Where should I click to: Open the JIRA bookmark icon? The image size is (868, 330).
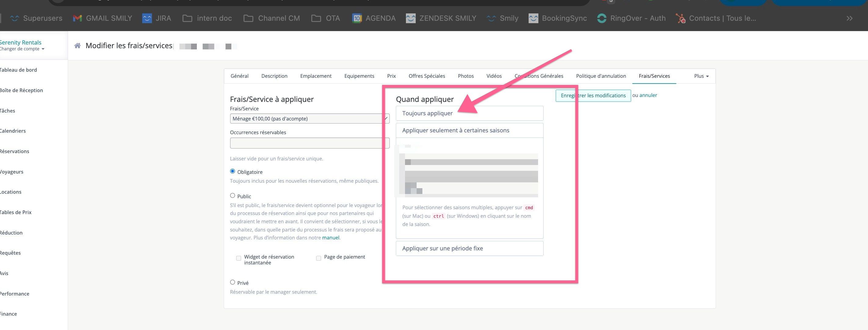click(147, 18)
